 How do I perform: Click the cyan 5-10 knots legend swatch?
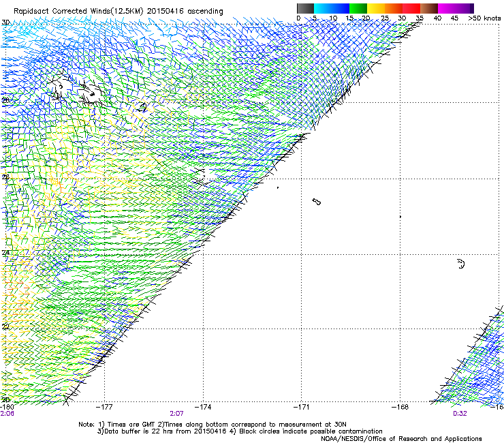pos(323,8)
